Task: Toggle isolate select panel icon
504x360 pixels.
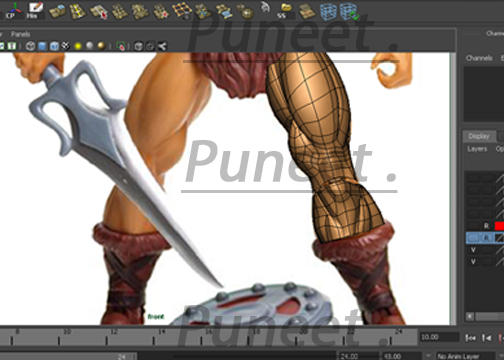Action: [121, 46]
